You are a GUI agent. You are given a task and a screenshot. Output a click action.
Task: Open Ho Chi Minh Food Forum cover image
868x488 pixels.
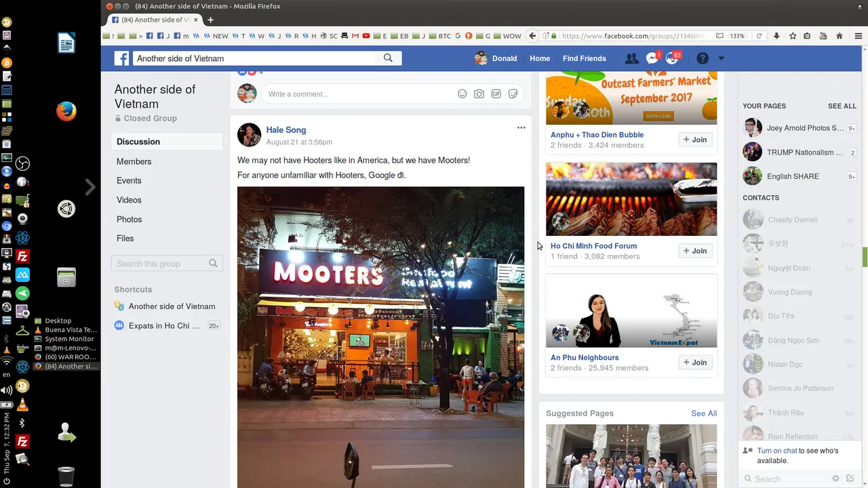[631, 199]
